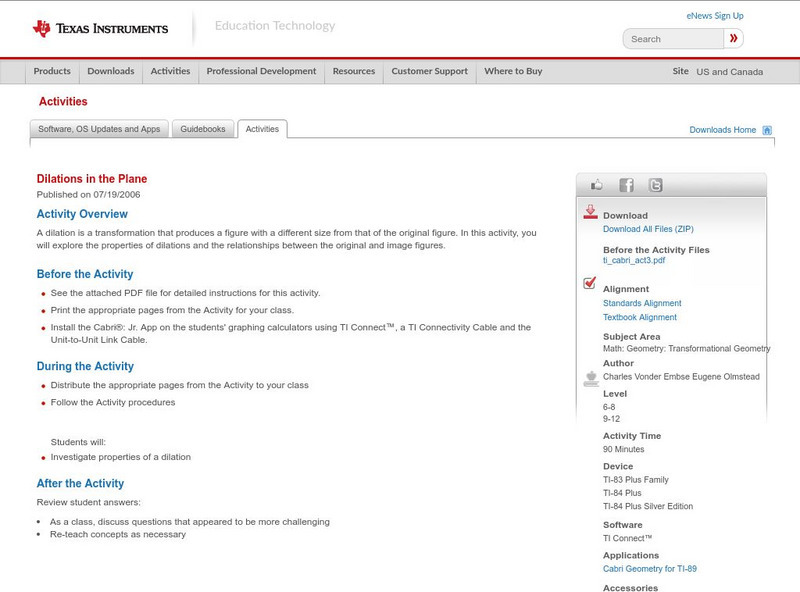
Task: Click the red Activities page heading
Action: [x=63, y=102]
